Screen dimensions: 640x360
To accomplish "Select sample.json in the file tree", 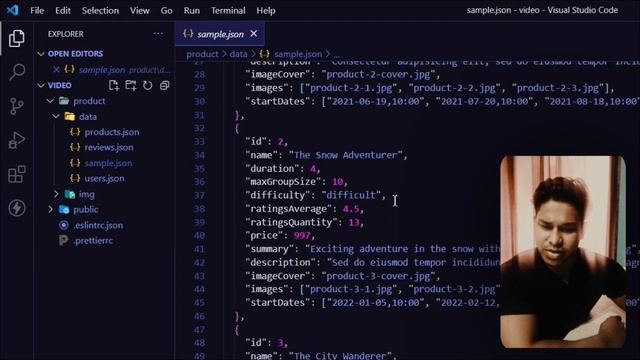I will (108, 163).
